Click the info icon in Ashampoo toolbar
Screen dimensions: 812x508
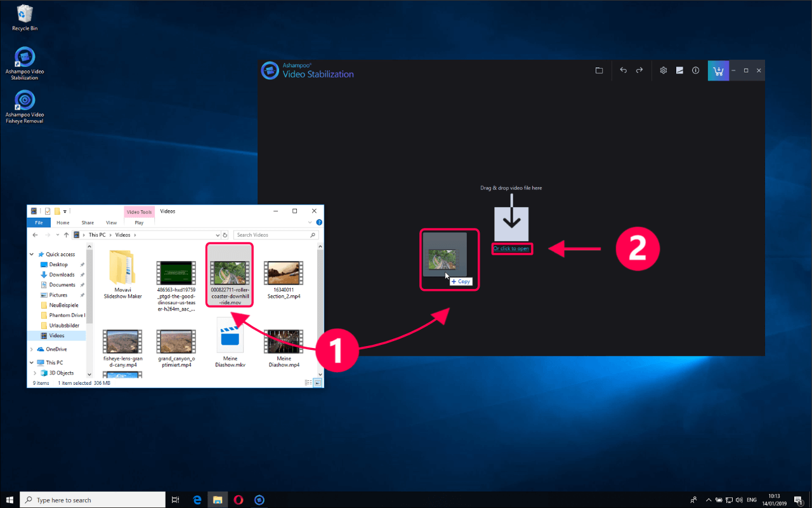click(695, 70)
